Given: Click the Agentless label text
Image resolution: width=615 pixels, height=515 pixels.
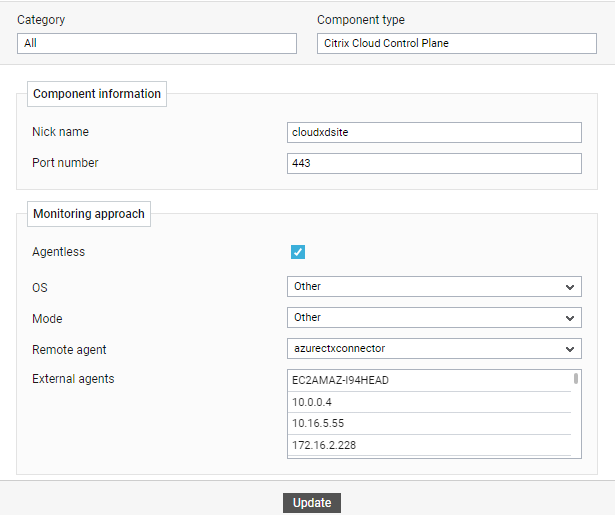Looking at the screenshot, I should pyautogui.click(x=58, y=252).
